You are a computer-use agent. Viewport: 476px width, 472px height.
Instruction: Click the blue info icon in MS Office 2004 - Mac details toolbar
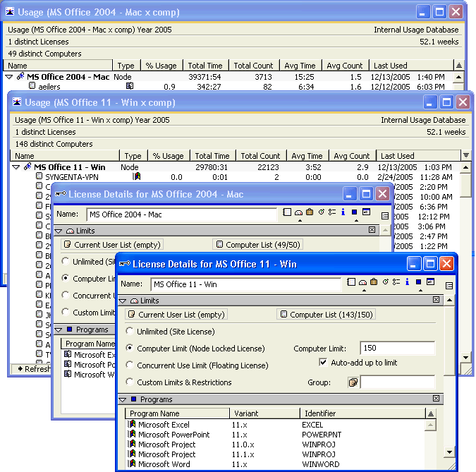343,212
